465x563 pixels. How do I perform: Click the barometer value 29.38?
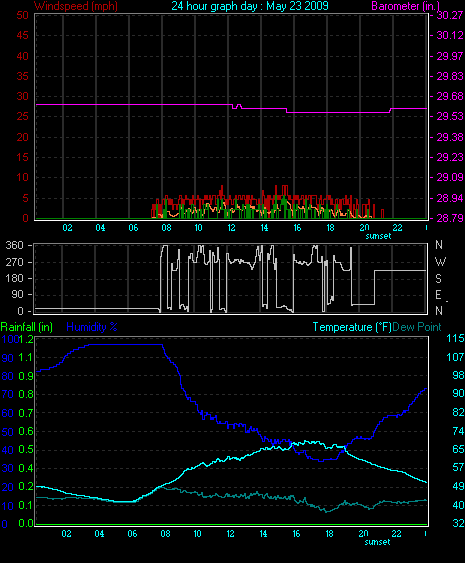tap(450, 137)
